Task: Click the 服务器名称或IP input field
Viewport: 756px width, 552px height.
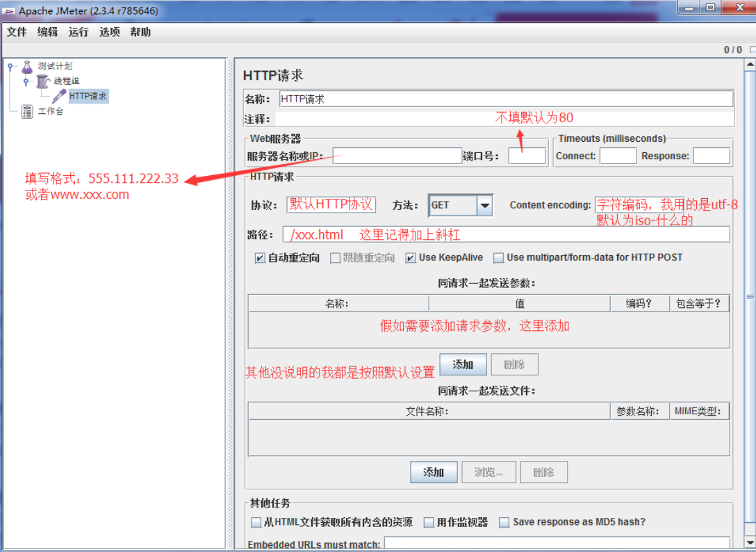Action: pos(397,156)
